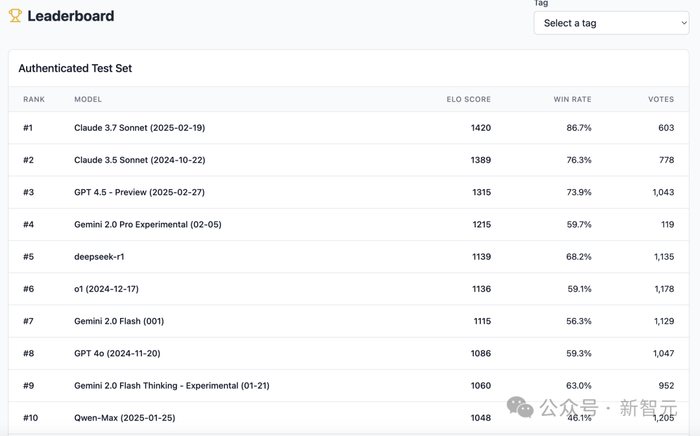The width and height of the screenshot is (700, 436).
Task: Click the Qwen-Max (2025-01-25) model
Action: point(125,418)
